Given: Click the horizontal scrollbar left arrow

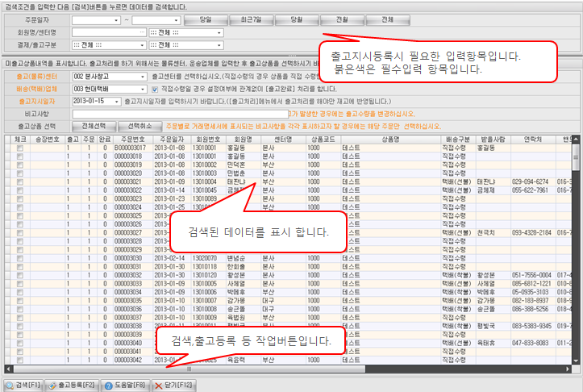Looking at the screenshot, I should (x=8, y=369).
